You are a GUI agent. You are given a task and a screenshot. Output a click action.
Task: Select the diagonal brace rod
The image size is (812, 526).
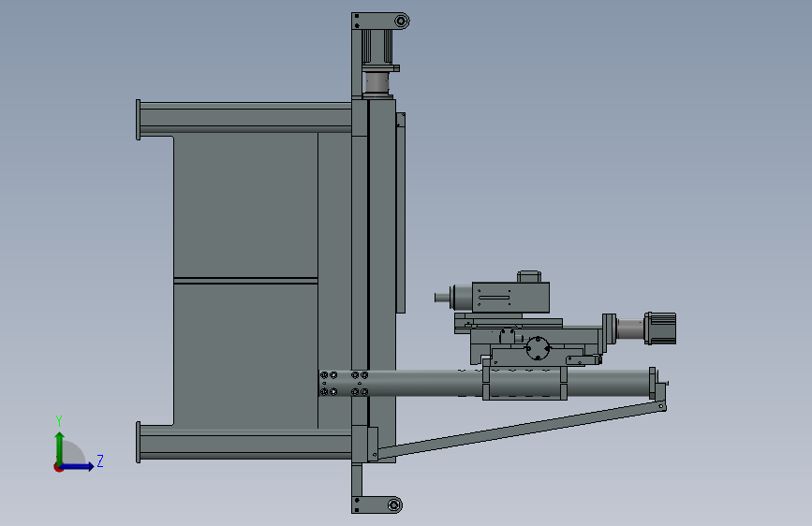pos(520,431)
